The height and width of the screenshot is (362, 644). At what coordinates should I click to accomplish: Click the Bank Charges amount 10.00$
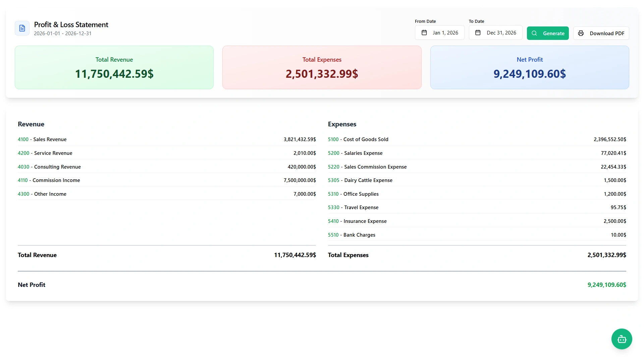click(618, 235)
